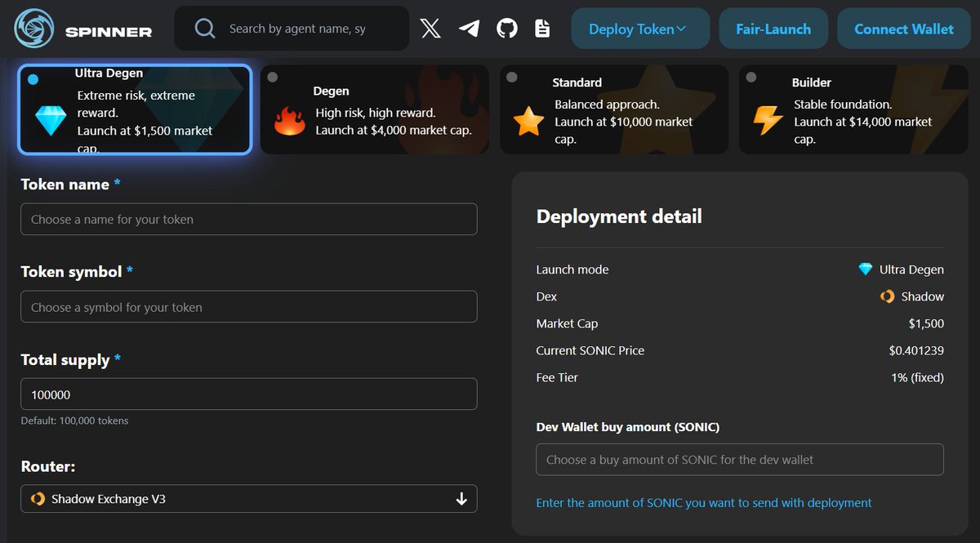Image resolution: width=980 pixels, height=543 pixels.
Task: Select the Degen radio button
Action: click(x=272, y=78)
